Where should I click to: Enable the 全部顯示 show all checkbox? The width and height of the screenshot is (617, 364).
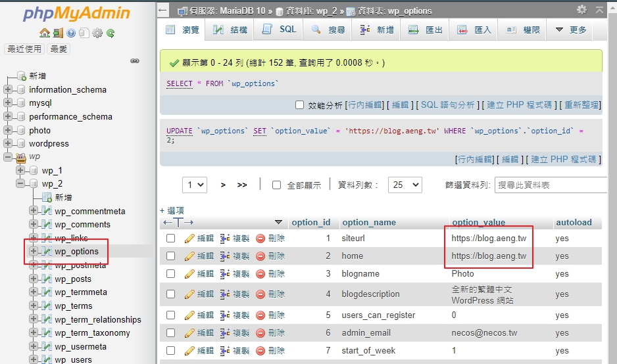point(277,185)
